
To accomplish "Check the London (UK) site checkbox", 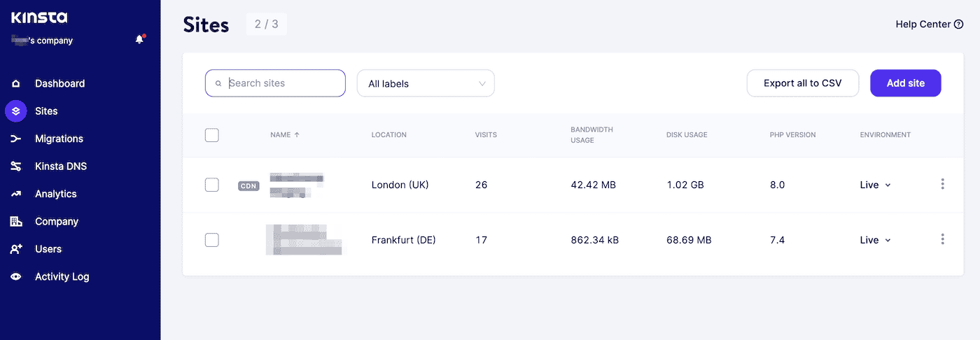I will [x=212, y=185].
